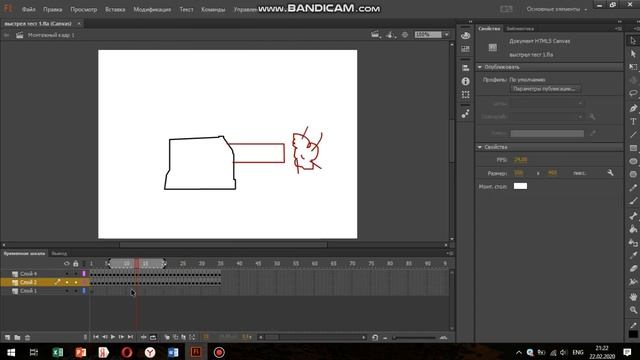640x360 pixels.
Task: Select the Hand tool
Action: click(633, 297)
